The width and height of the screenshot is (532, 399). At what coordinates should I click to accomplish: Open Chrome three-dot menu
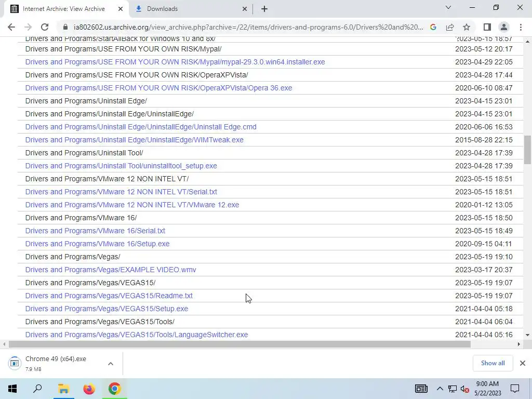pos(521,27)
